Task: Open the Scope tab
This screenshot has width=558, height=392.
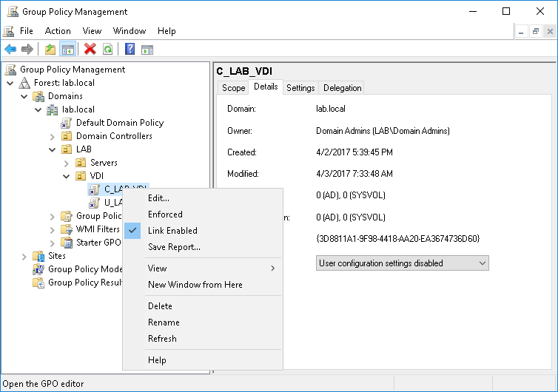Action: (x=233, y=88)
